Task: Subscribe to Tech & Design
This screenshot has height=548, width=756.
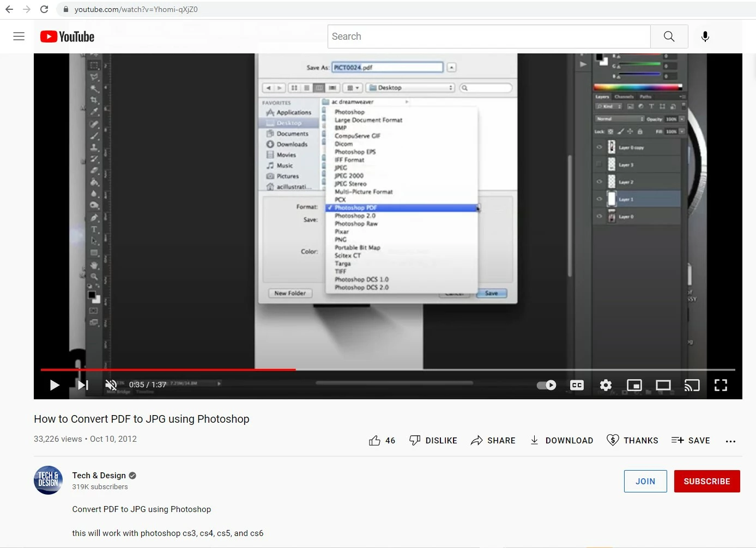Action: click(707, 481)
